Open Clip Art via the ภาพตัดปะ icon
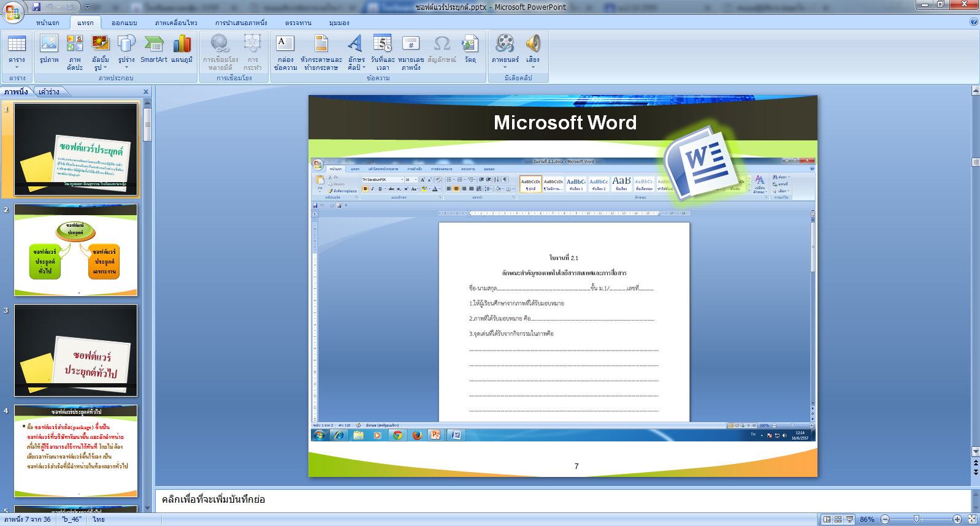The image size is (980, 526). pyautogui.click(x=75, y=44)
